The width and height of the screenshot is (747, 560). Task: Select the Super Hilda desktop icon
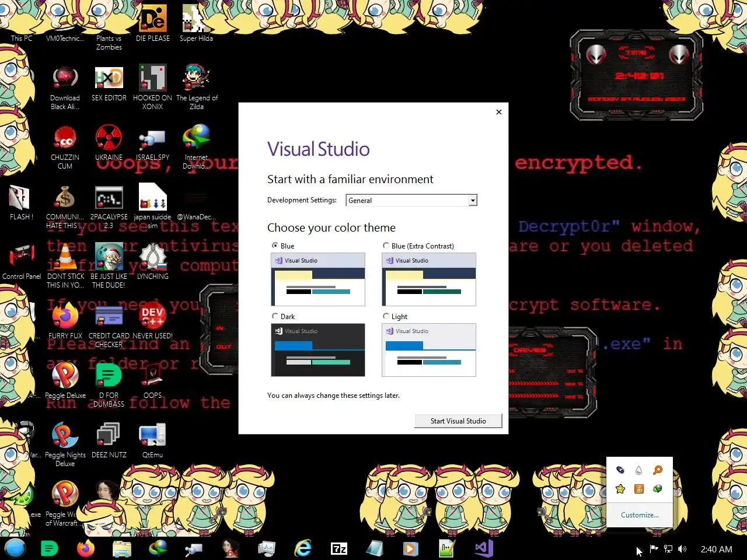tap(196, 24)
